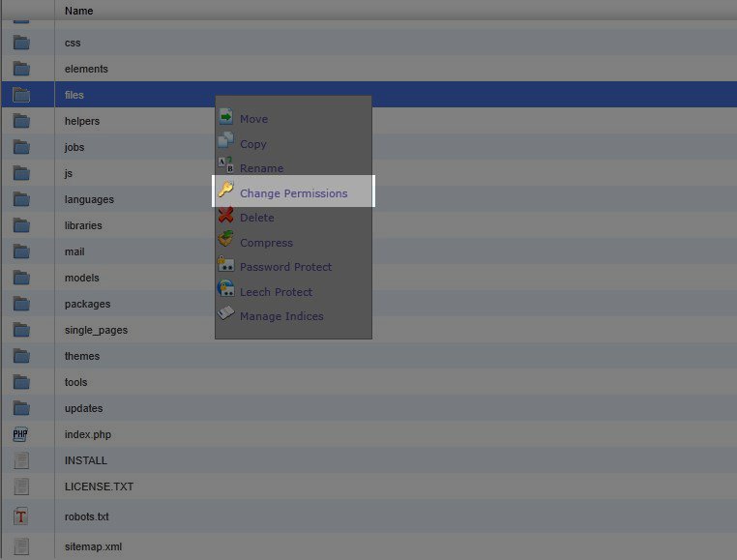
Task: Click the document icon for sitemap.xml
Action: coord(21,546)
